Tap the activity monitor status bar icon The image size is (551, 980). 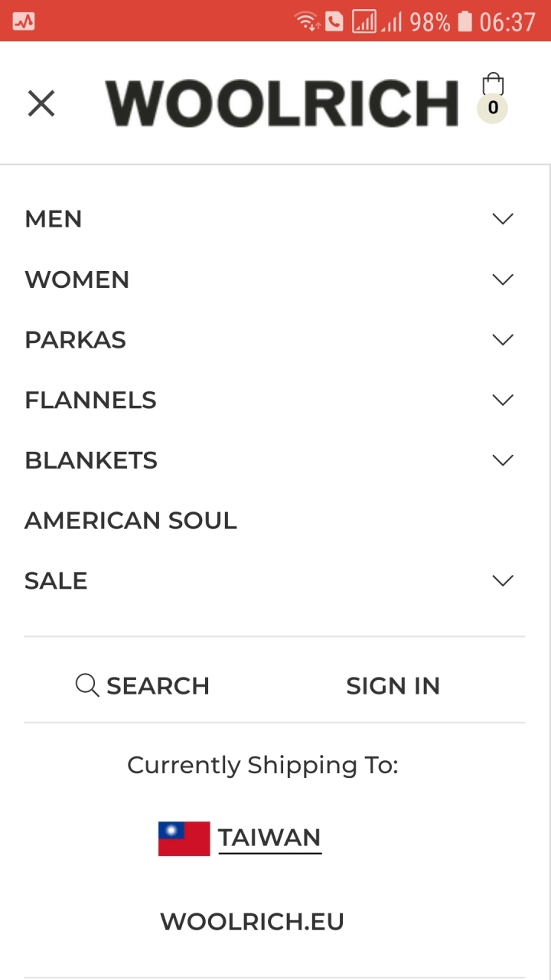24,22
